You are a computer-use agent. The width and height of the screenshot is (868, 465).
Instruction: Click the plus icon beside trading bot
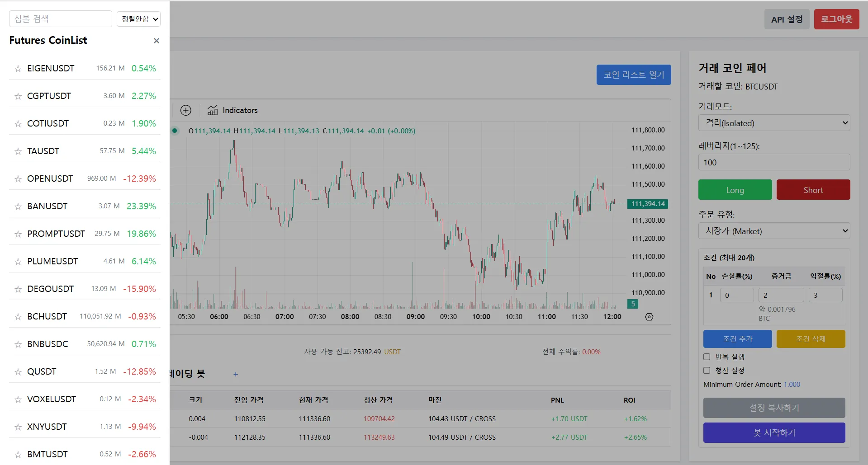pyautogui.click(x=236, y=374)
